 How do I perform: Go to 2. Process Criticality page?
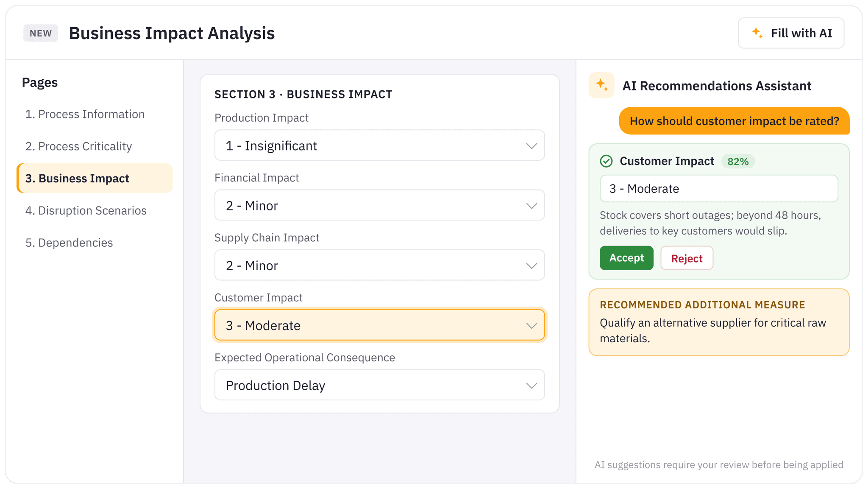pyautogui.click(x=95, y=146)
